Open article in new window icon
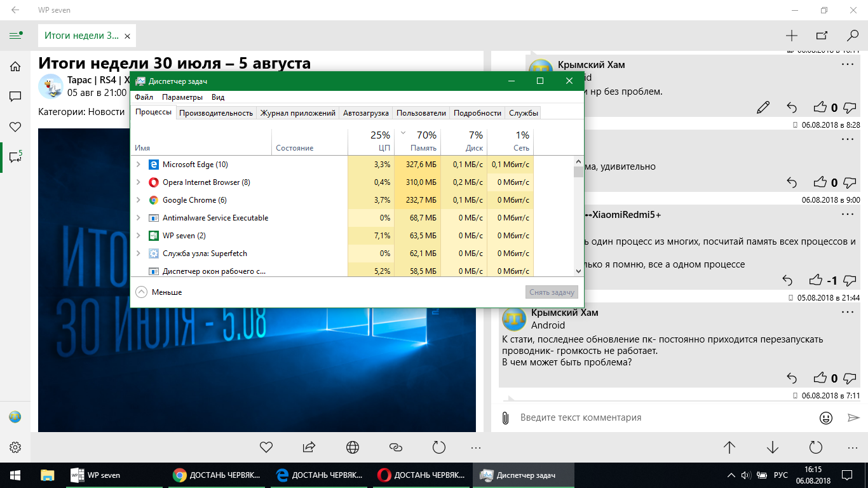 coord(822,36)
